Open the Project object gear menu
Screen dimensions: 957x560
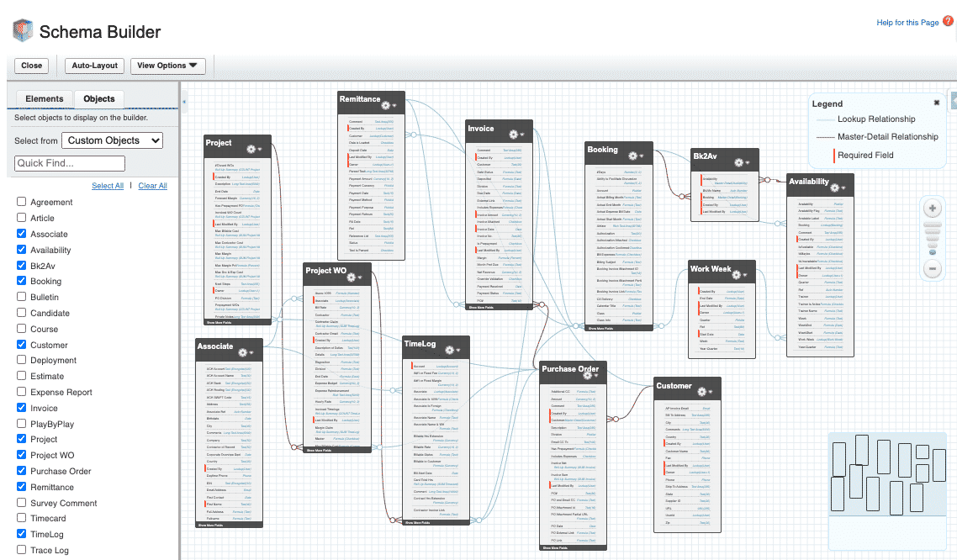pos(253,149)
